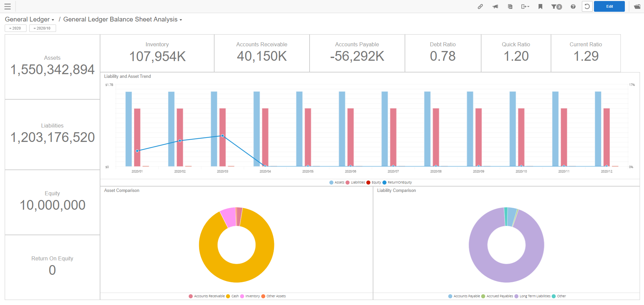Open the announcement megaphone icon
The height and width of the screenshot is (305, 644).
click(495, 6)
